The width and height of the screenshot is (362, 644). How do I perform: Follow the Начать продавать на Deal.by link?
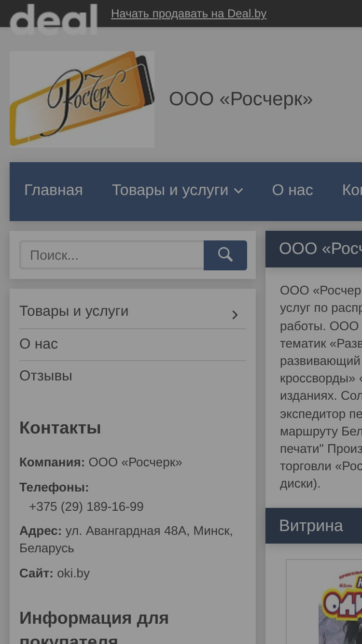tap(189, 14)
